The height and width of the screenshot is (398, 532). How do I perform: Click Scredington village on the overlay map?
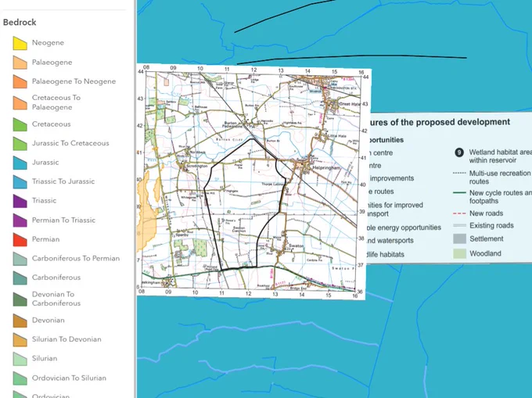(196, 166)
